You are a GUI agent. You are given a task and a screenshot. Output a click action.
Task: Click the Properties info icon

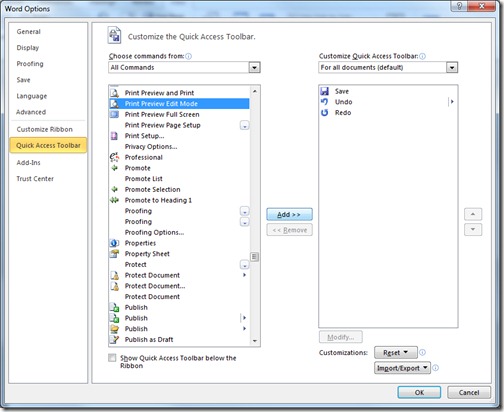[114, 243]
